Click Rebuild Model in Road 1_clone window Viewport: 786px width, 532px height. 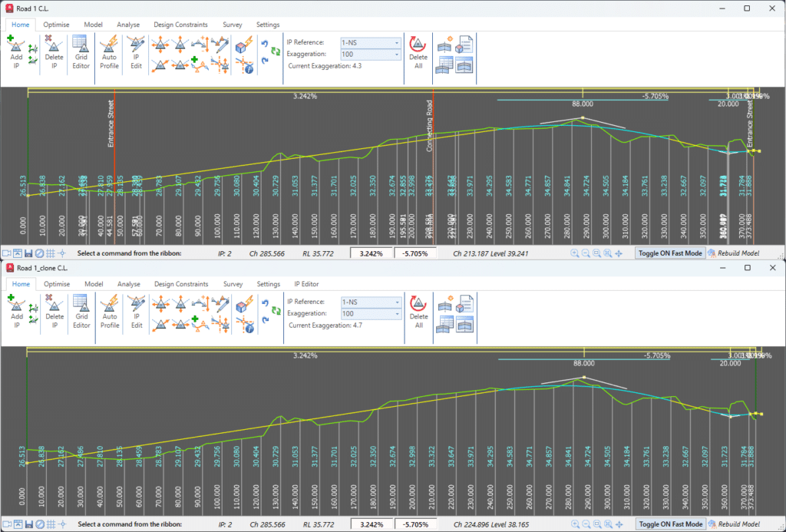click(734, 524)
